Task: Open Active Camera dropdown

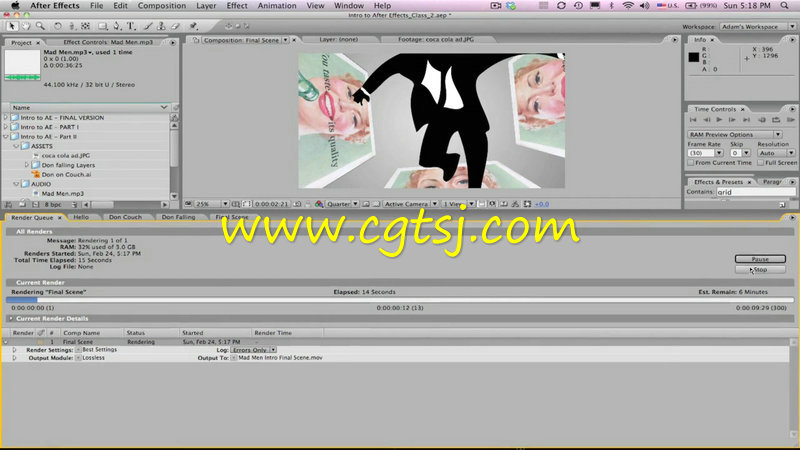Action: (x=410, y=204)
